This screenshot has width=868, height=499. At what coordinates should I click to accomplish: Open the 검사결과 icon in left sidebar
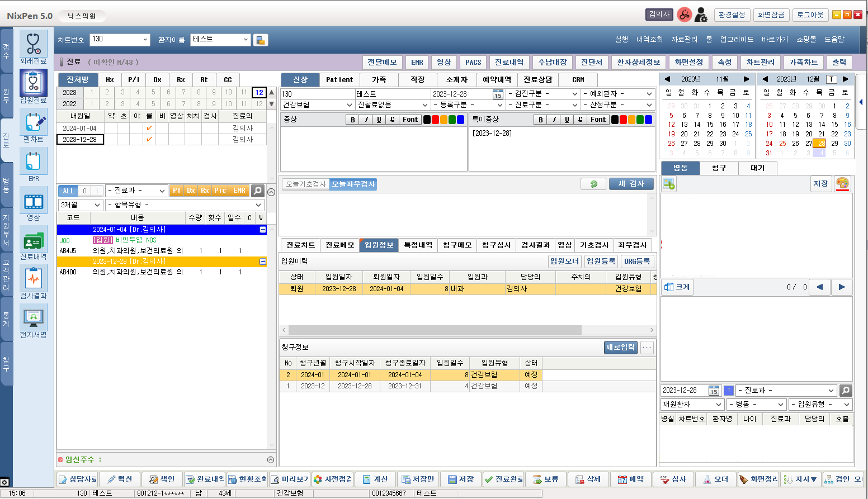coord(33,278)
